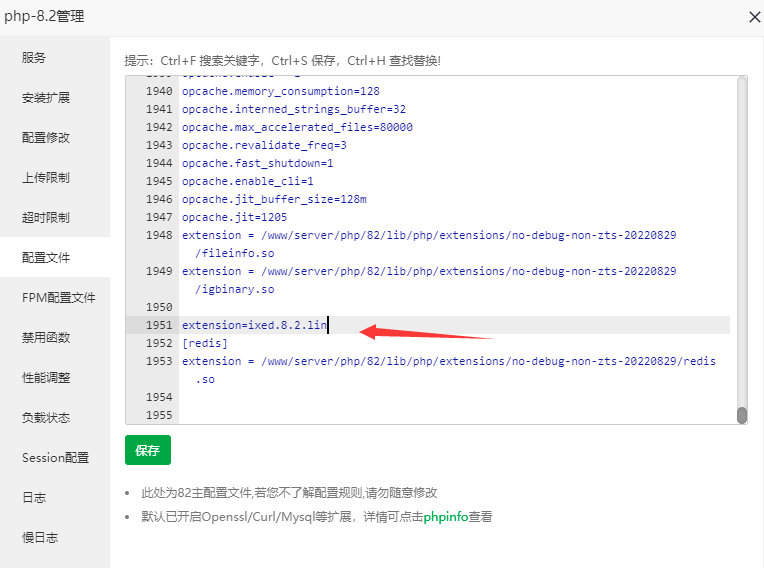Screen dimensions: 764x568
Task: Open the 安装扩展 tab
Action: 46,98
